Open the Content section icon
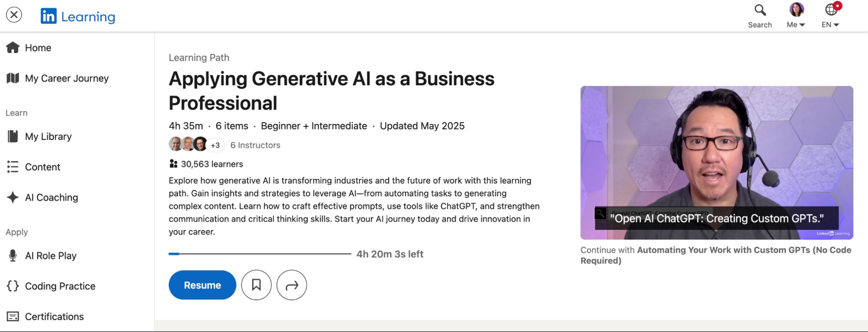 (13, 166)
